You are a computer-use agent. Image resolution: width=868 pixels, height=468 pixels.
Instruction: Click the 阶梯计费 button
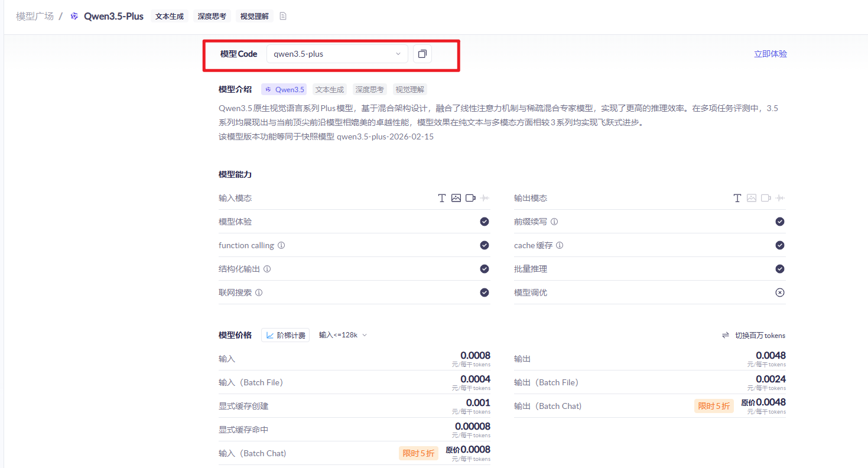click(285, 335)
